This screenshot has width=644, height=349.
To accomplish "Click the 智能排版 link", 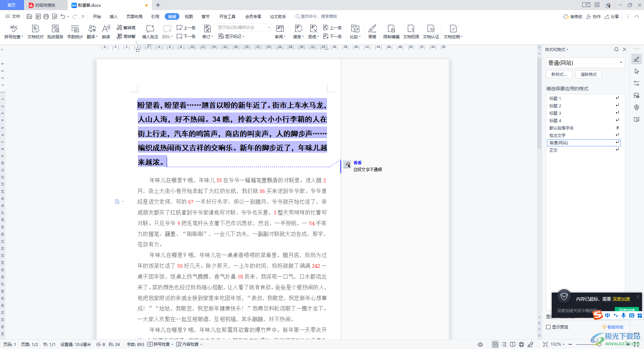I will 613,327.
